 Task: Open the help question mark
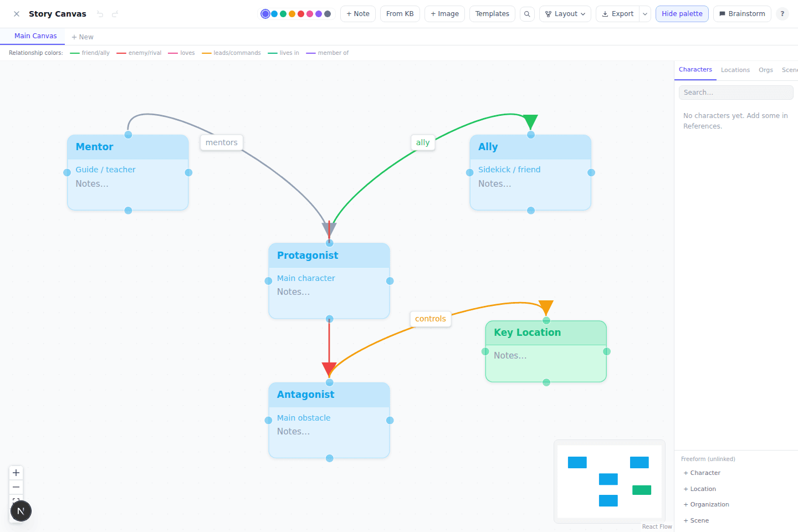(782, 14)
